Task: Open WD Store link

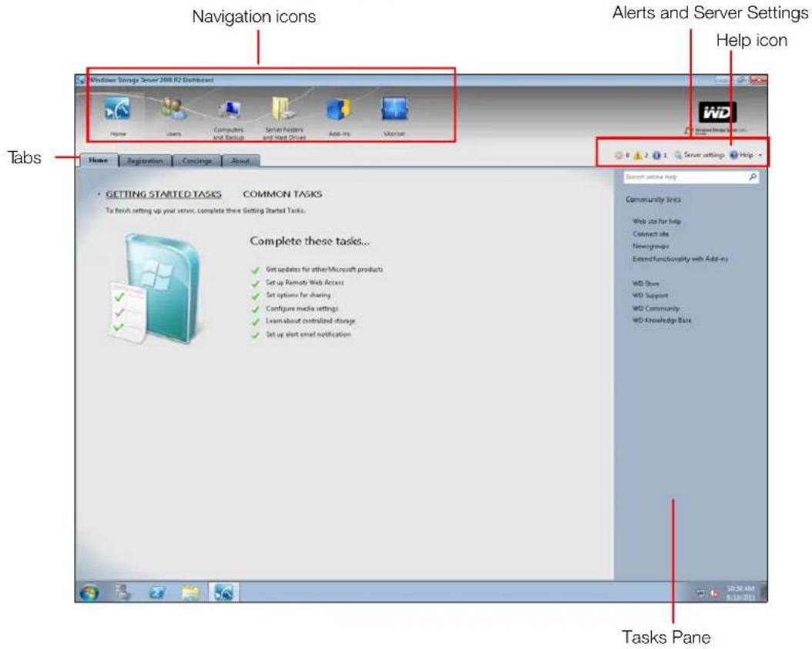Action: pos(646,284)
